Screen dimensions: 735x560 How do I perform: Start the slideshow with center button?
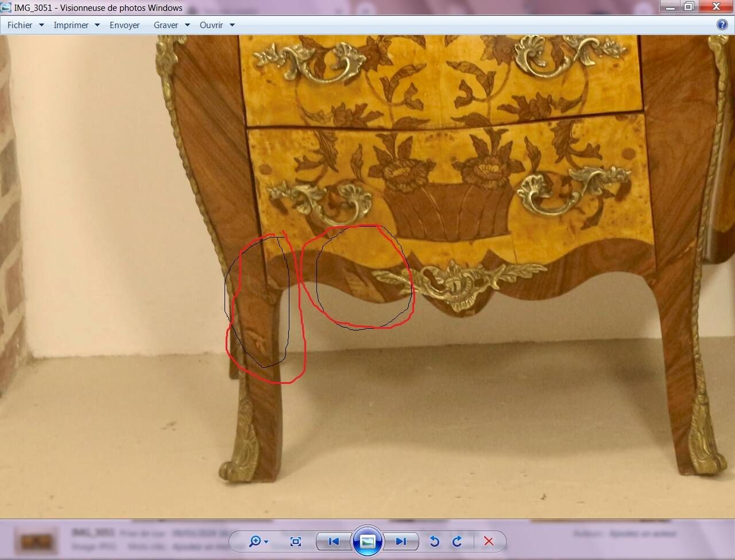(367, 541)
